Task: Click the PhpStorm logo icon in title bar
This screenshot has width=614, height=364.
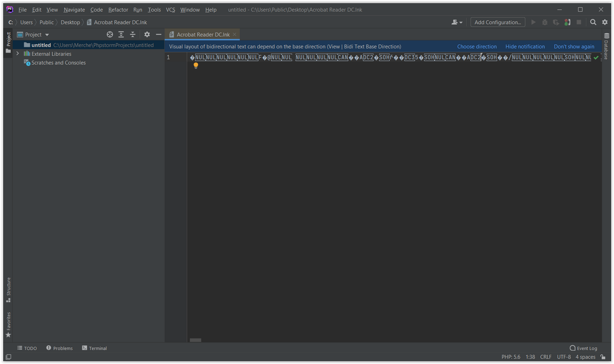Action: coord(10,10)
